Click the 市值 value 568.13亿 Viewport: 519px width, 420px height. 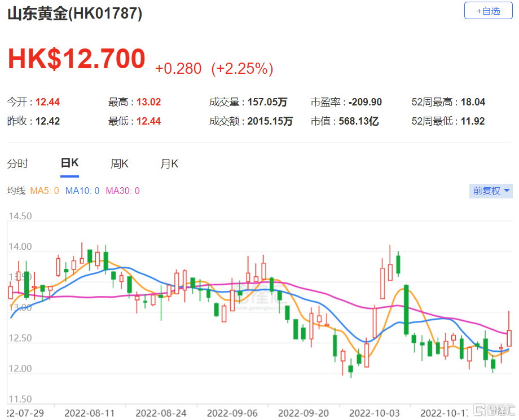click(359, 121)
